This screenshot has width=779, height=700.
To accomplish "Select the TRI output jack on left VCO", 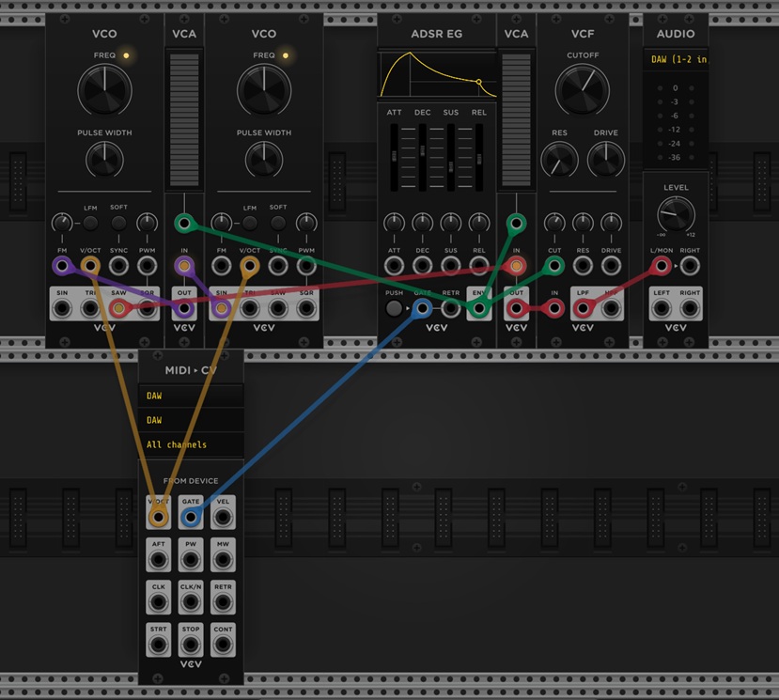I will pos(90,308).
